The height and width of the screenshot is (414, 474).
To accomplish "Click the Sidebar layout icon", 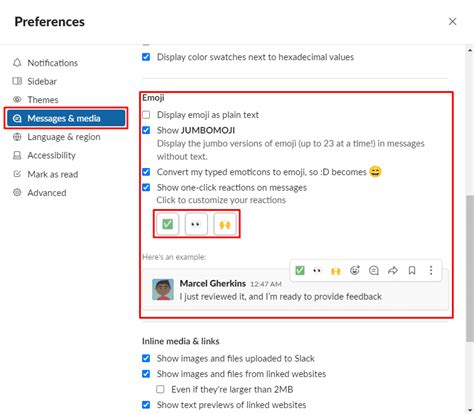I will click(x=17, y=81).
